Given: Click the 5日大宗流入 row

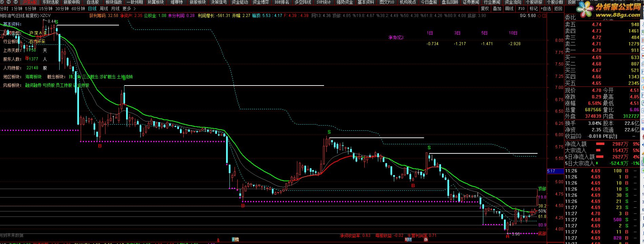Looking at the screenshot, I should pyautogui.click(x=602, y=163).
